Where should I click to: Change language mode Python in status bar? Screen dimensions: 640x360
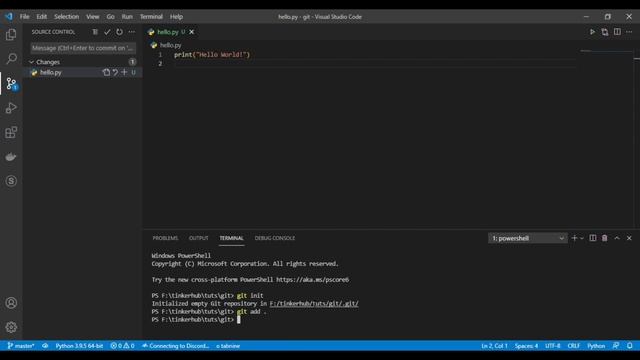click(x=596, y=346)
